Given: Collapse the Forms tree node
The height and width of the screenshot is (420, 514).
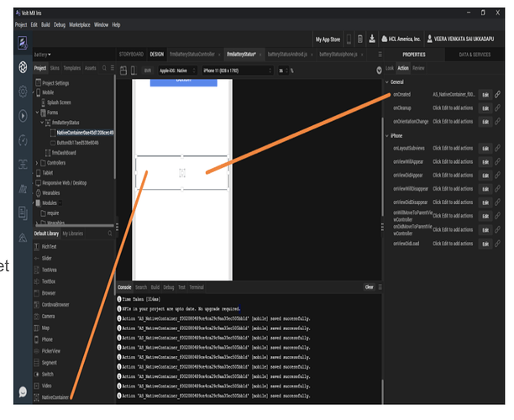Looking at the screenshot, I should [x=37, y=113].
